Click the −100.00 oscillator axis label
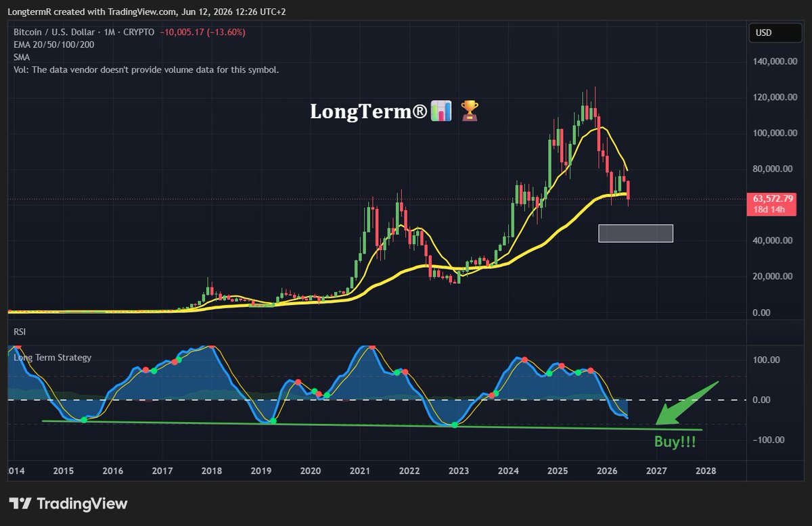Image resolution: width=812 pixels, height=526 pixels. point(769,439)
